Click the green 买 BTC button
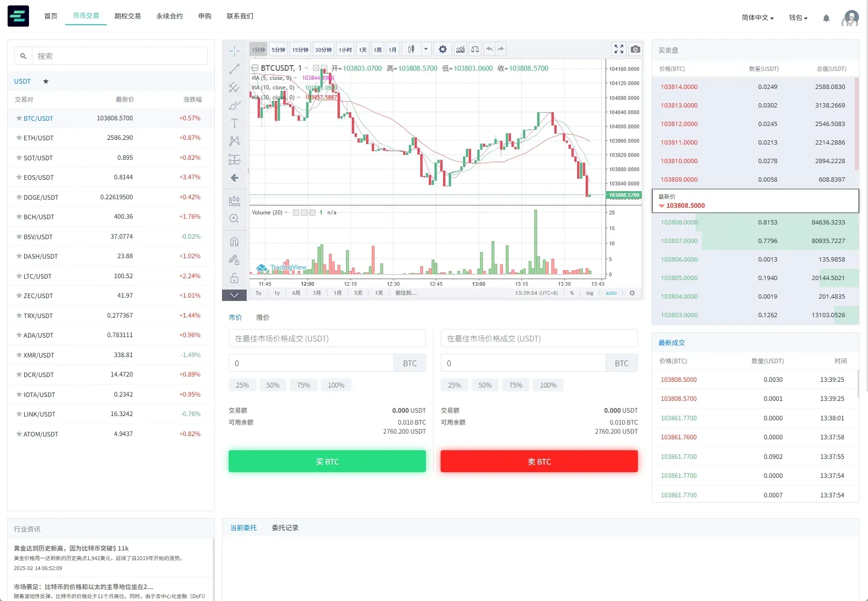This screenshot has height=601, width=868. click(x=327, y=461)
